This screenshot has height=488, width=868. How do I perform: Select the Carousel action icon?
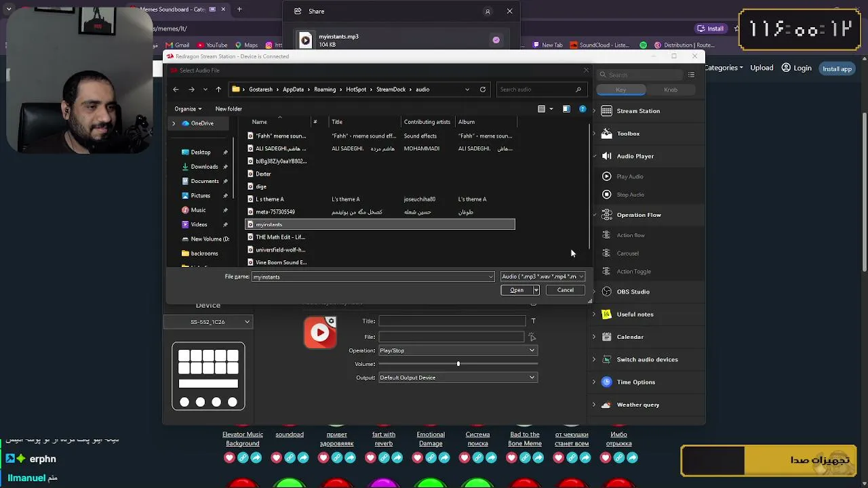[x=606, y=253]
